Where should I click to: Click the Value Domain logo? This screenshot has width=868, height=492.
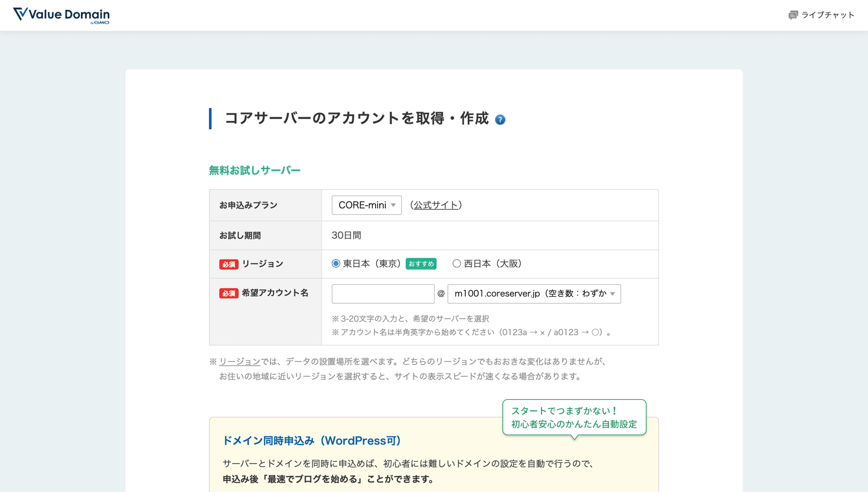point(61,15)
